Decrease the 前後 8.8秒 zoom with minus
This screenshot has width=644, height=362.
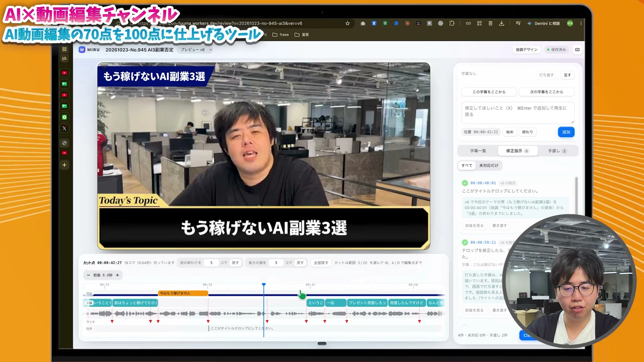click(89, 275)
